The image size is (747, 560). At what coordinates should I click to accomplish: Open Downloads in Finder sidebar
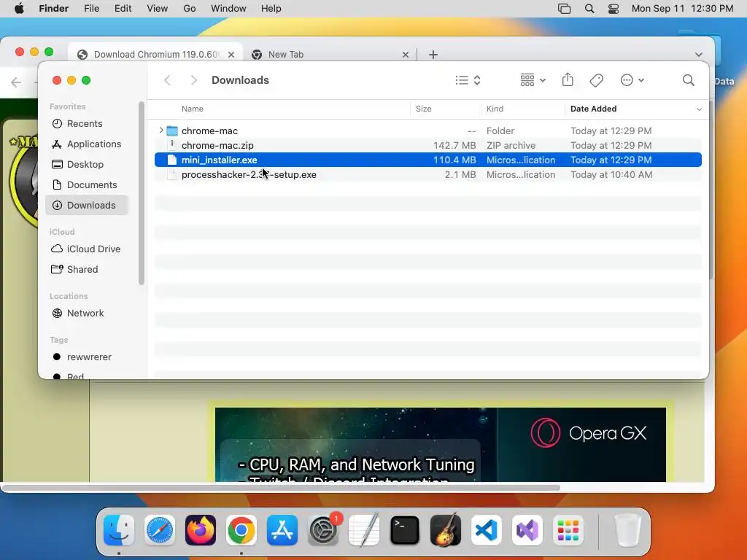(88, 205)
